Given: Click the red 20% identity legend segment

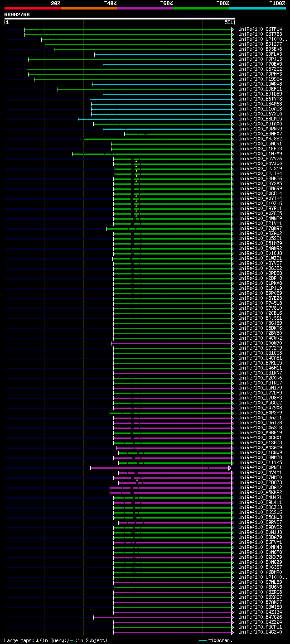Looking at the screenshot, I should [x=32, y=8].
